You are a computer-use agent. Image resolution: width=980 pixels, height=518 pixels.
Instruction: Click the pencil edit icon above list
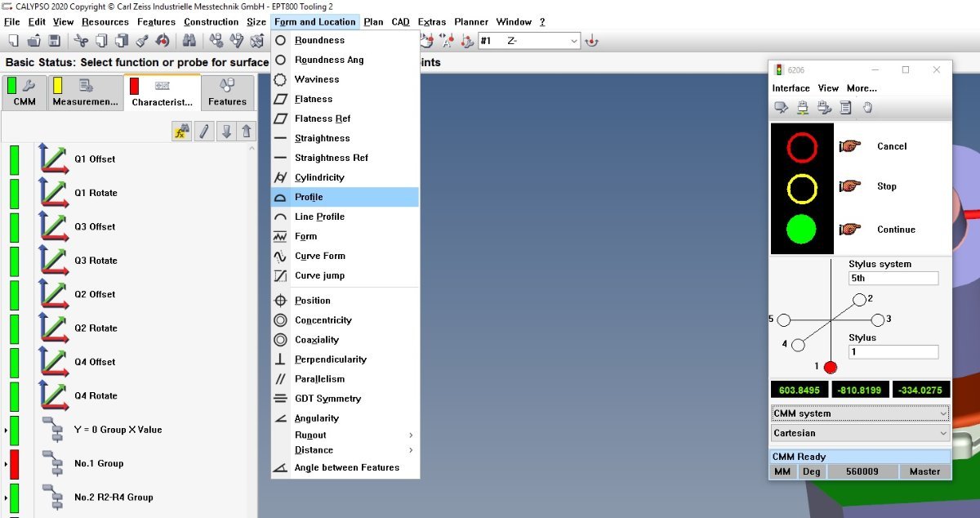tap(204, 132)
